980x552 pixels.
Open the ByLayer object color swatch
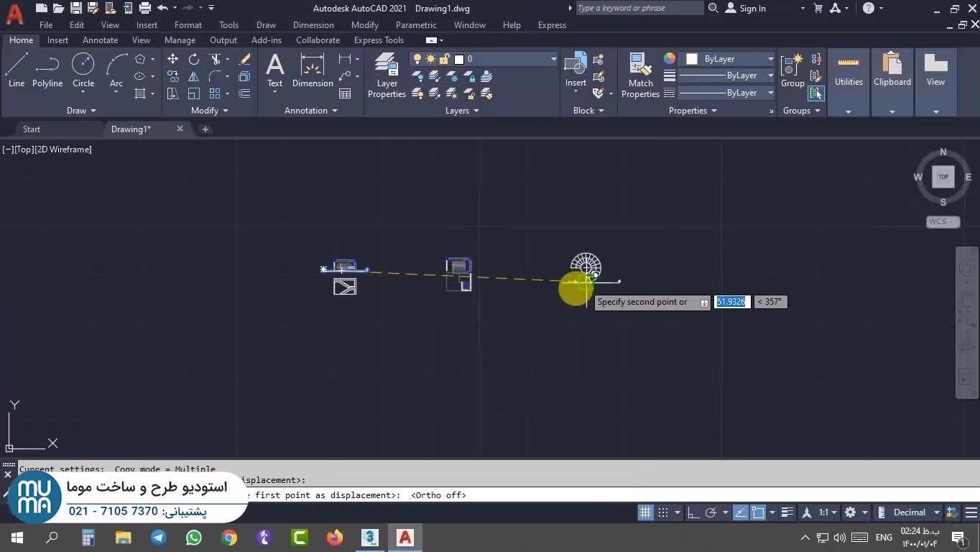[x=729, y=59]
